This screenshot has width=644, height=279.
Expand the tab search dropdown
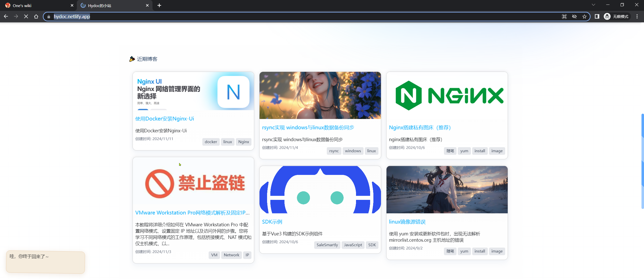point(593,5)
